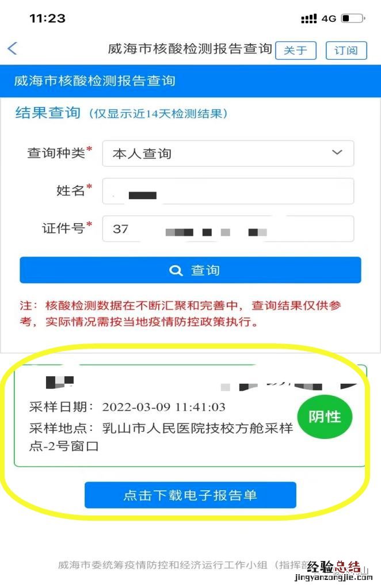Expand the 查询种类 dropdown chevron

[x=337, y=152]
